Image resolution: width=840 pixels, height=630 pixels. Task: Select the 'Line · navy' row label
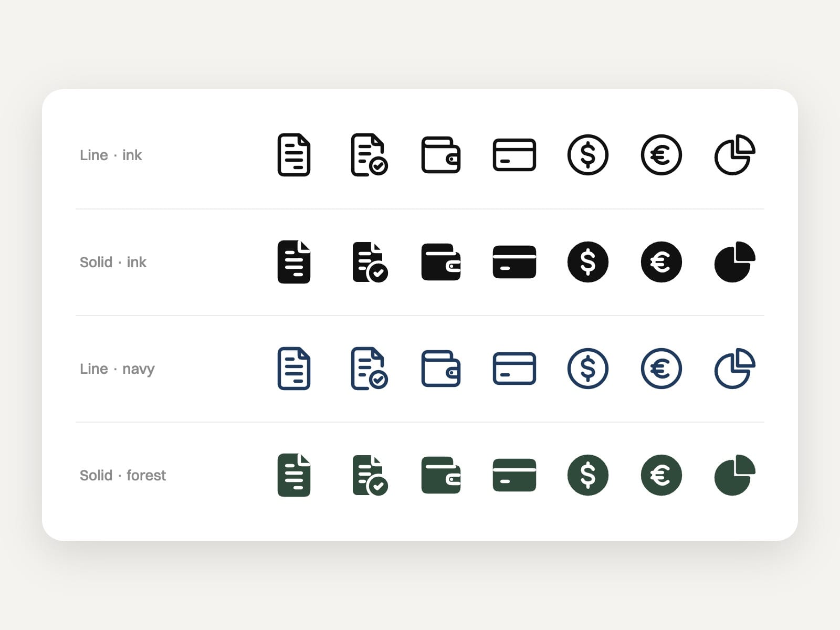pos(117,369)
